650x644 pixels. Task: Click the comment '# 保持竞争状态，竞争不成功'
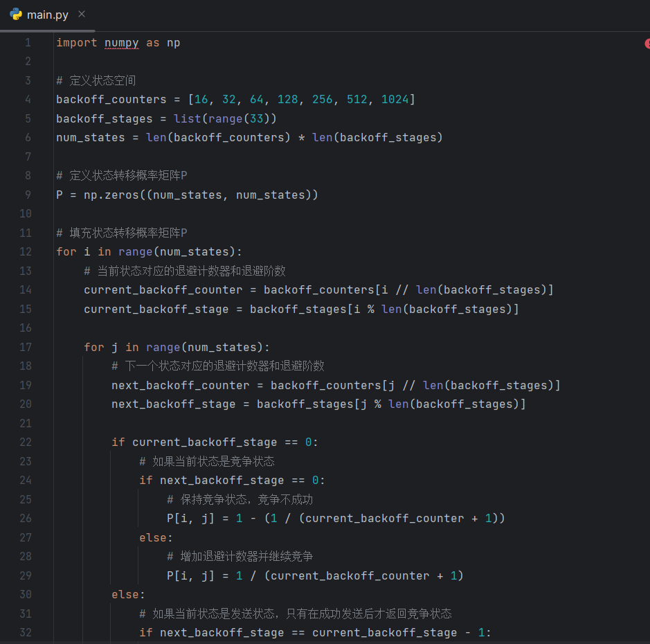[x=240, y=500]
